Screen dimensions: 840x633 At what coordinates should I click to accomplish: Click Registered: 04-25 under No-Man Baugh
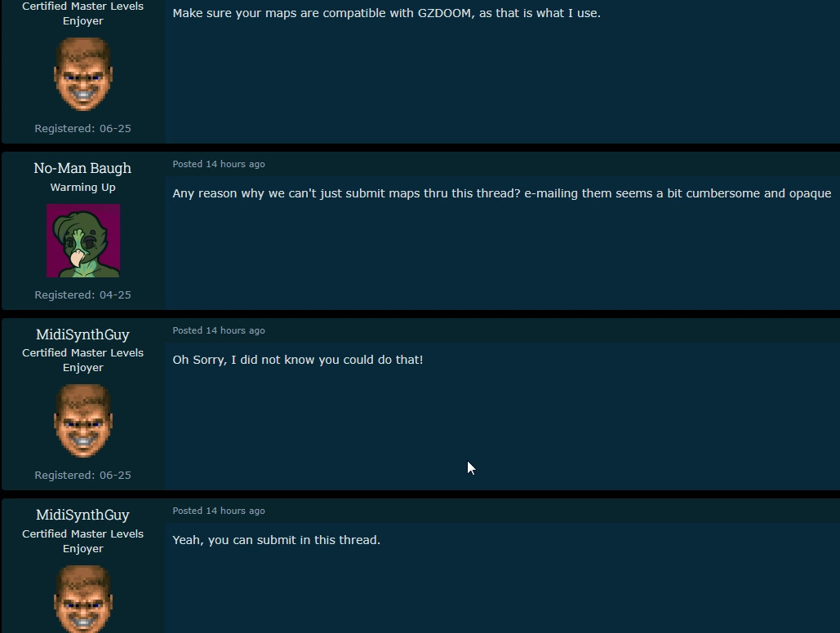point(82,295)
